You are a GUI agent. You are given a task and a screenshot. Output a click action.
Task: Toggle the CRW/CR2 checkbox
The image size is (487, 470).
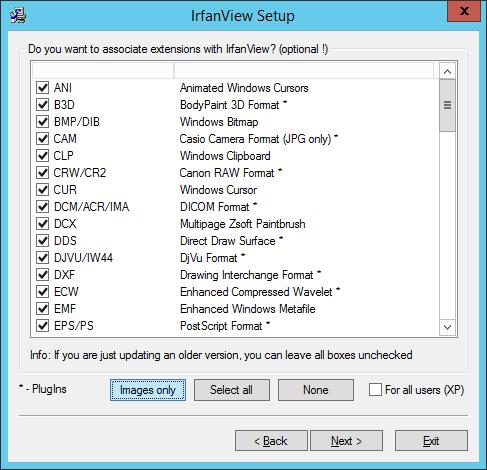click(x=42, y=173)
